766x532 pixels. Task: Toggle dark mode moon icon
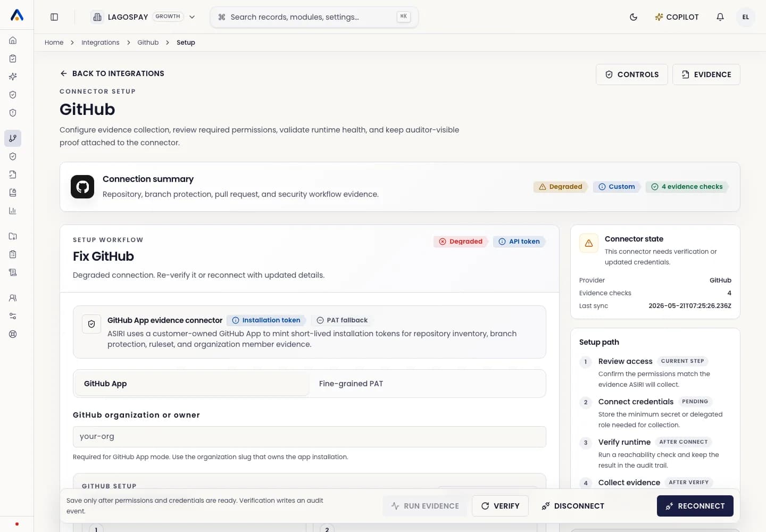pyautogui.click(x=634, y=17)
